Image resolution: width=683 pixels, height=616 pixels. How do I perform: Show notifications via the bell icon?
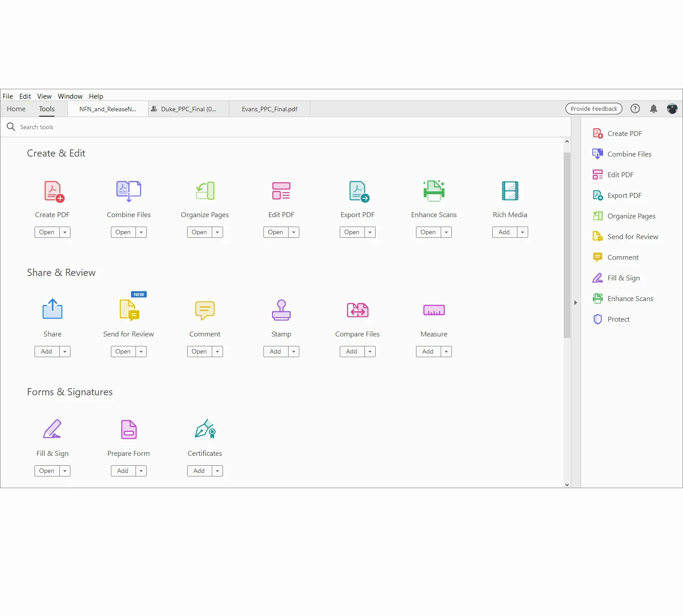pyautogui.click(x=654, y=109)
